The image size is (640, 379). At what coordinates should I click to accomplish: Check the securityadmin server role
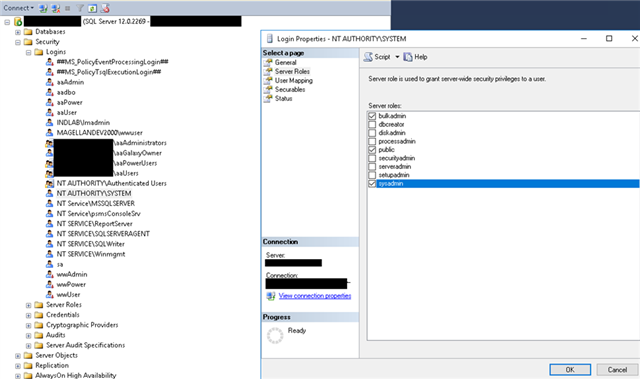372,158
